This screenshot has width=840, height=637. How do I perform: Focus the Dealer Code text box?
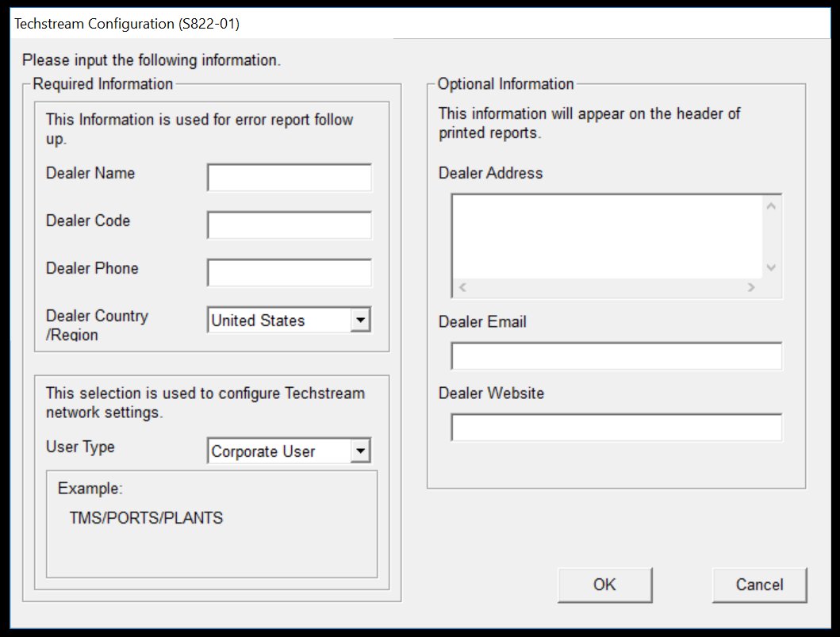point(290,225)
